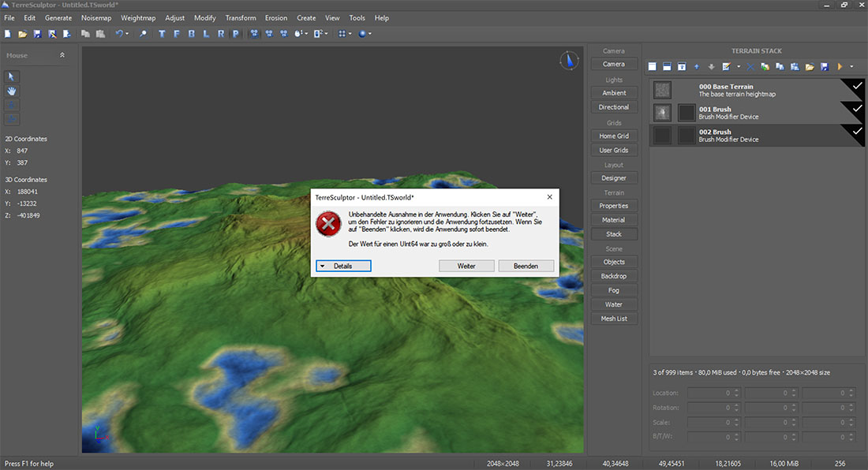Open the dropdown arrow beside Undo
The width and height of the screenshot is (868, 470).
click(127, 34)
